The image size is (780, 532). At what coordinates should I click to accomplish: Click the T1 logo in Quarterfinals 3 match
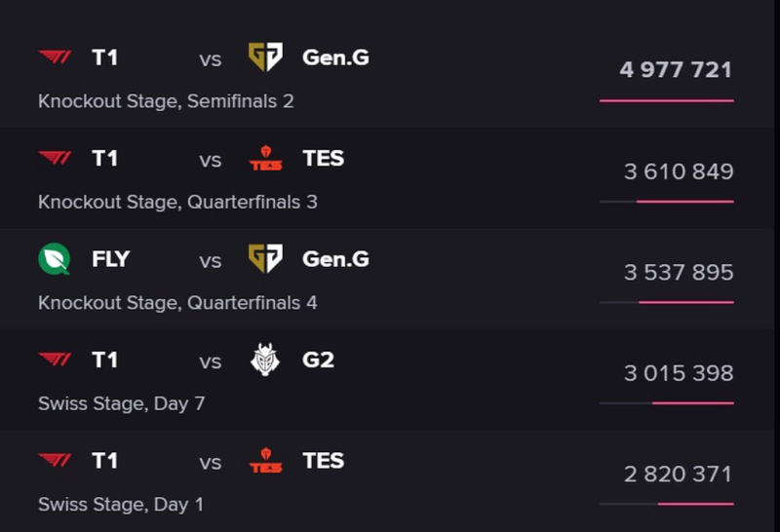[55, 159]
